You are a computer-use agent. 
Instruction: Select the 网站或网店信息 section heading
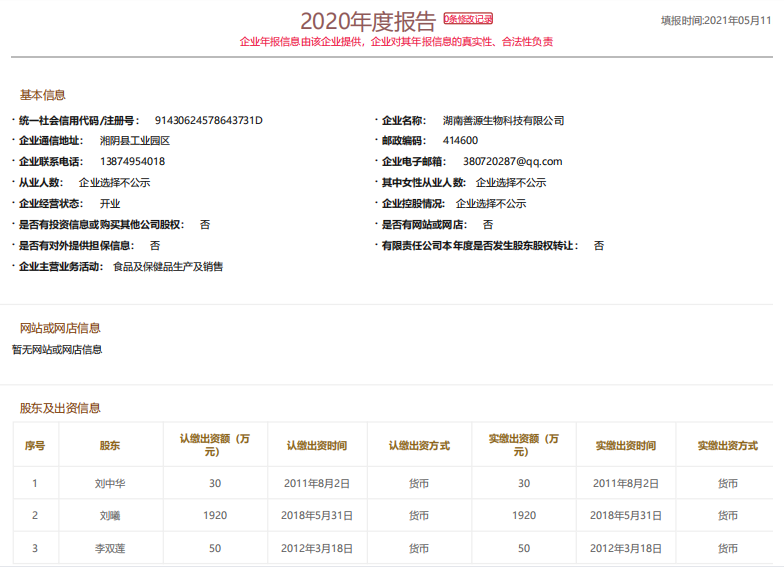(x=60, y=328)
